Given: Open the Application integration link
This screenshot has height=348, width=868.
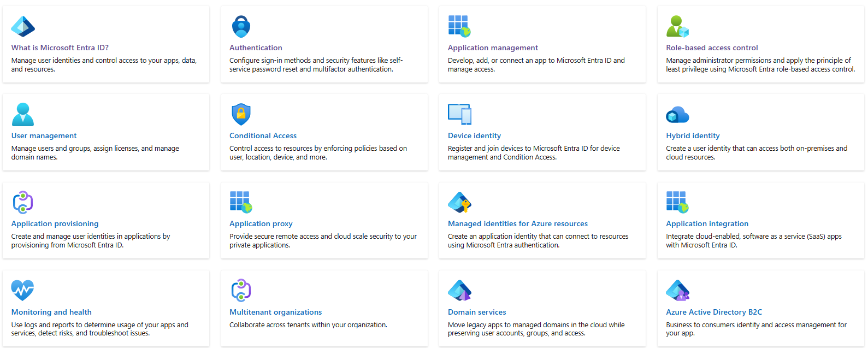Looking at the screenshot, I should 707,223.
